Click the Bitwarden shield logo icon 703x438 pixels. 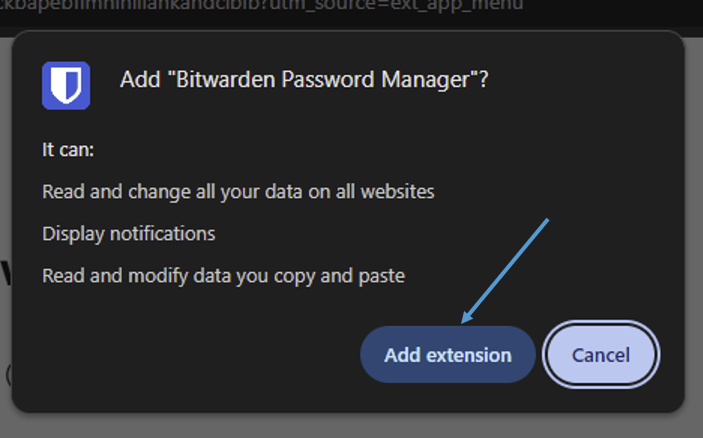point(66,86)
